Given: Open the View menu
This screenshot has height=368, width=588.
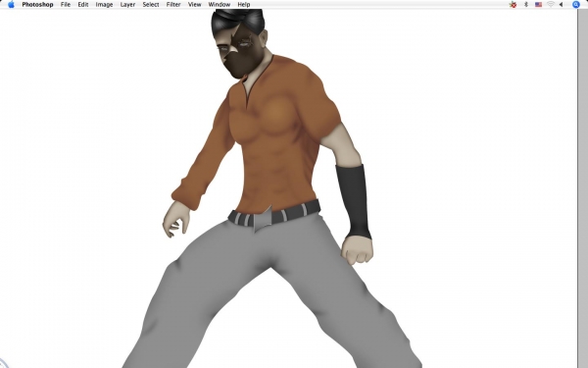Looking at the screenshot, I should (x=195, y=5).
